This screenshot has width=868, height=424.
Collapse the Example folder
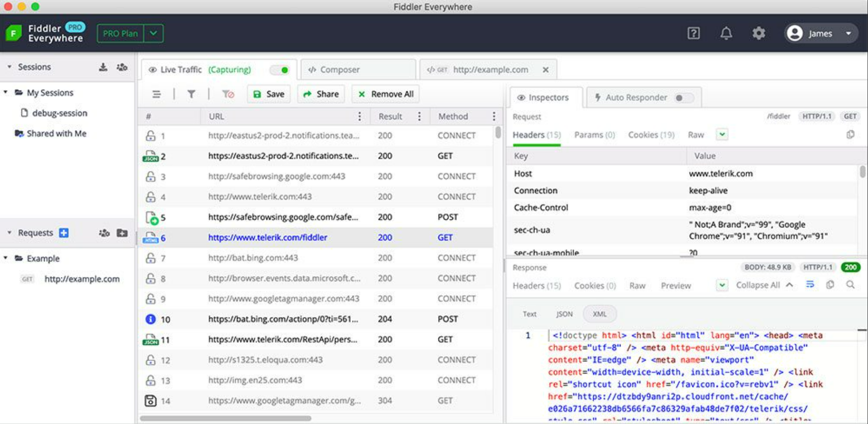click(5, 258)
